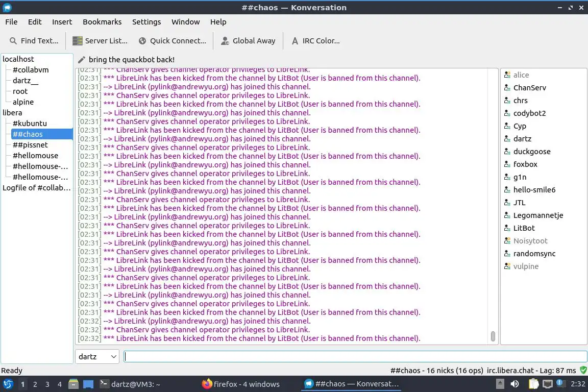Click the icon next to LitBot
The height and width of the screenshot is (392, 588).
pyautogui.click(x=507, y=228)
